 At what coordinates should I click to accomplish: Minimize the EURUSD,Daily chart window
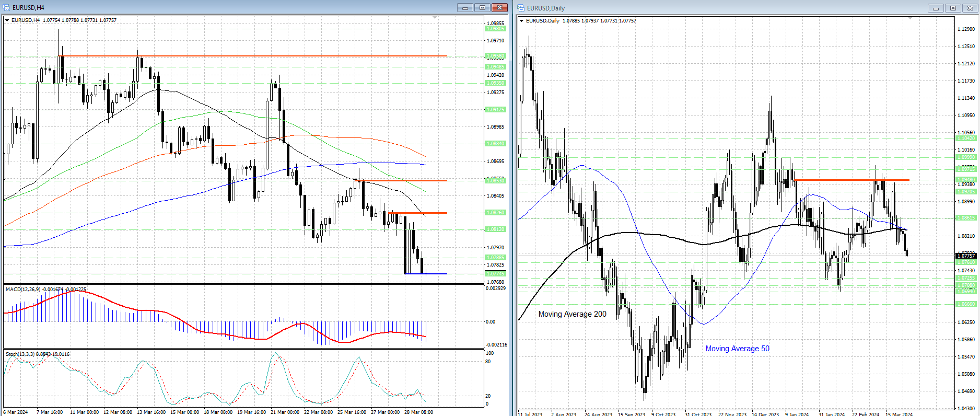click(935, 8)
